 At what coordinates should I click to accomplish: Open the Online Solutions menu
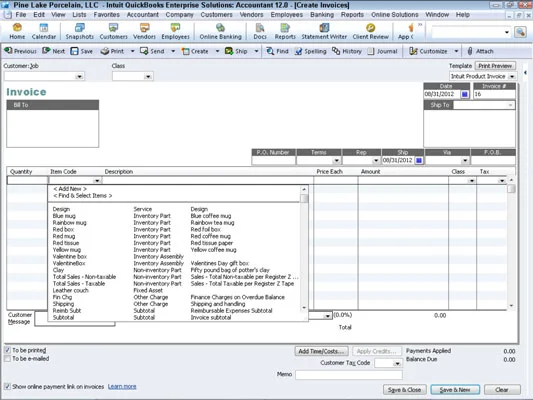[x=395, y=15]
